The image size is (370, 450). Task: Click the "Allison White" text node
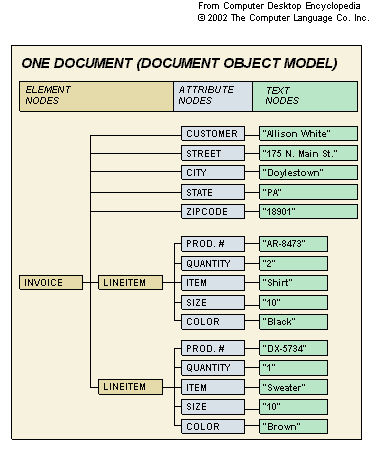[308, 133]
